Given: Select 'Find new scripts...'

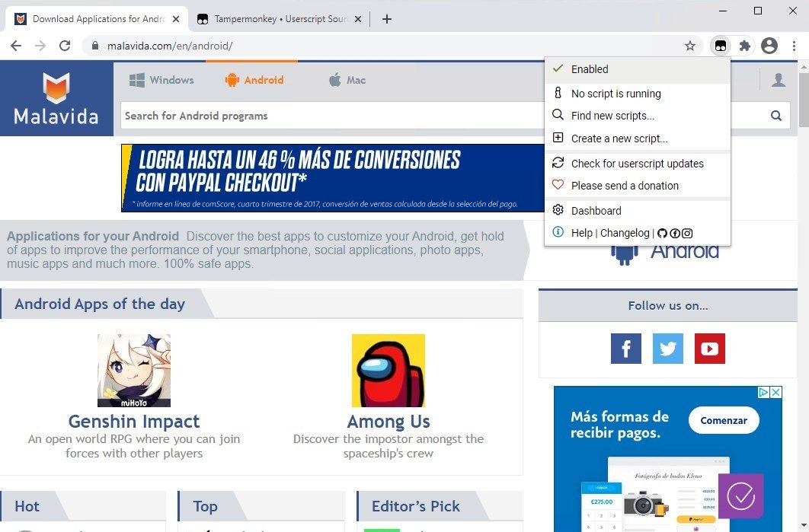Looking at the screenshot, I should [637, 116].
